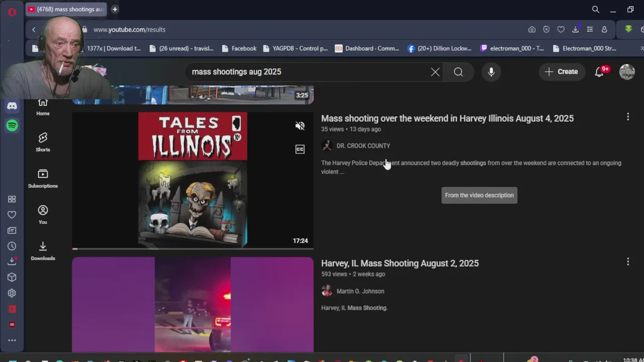Screen dimensions: 644x362
Task: Open Electroman_000 Str bookmark
Action: [x=584, y=48]
